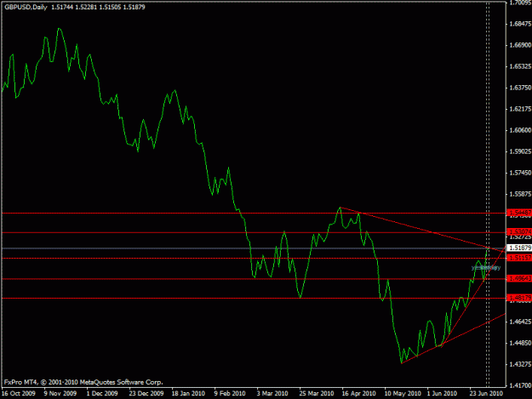Click the GBPUSD,Daily chart title text
The width and height of the screenshot is (532, 399).
(26, 7)
